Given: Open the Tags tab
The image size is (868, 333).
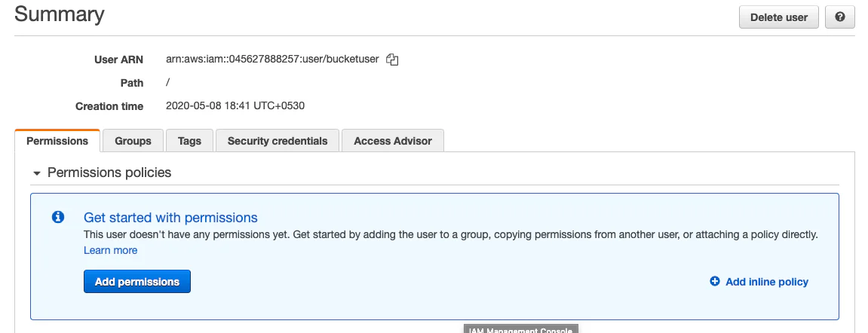Looking at the screenshot, I should pos(189,140).
